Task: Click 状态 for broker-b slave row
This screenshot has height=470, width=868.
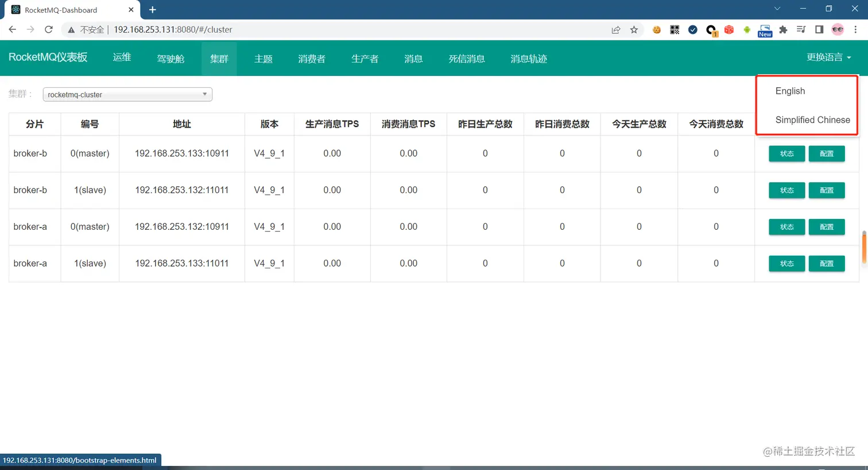Action: [x=787, y=190]
